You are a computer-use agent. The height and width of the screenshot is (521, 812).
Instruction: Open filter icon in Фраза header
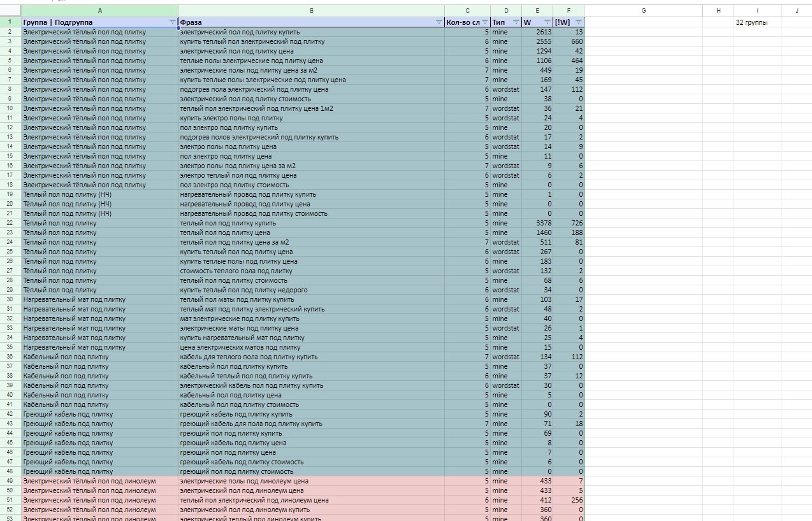[x=439, y=22]
